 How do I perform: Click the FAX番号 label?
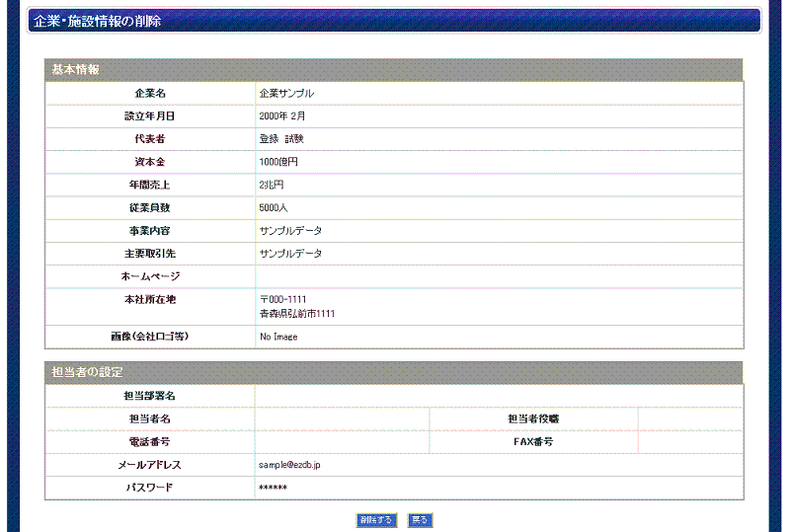533,442
